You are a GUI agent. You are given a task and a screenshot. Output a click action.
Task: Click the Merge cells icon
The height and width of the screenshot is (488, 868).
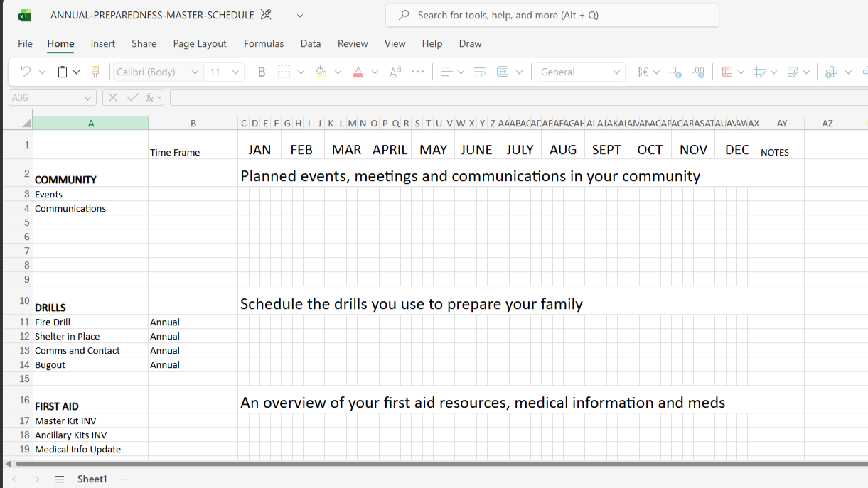tap(503, 72)
